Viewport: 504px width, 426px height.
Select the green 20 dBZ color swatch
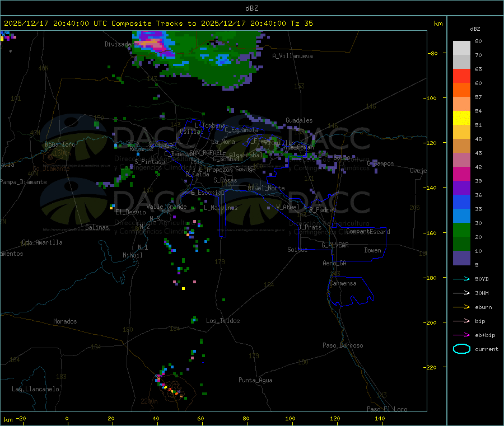point(461,230)
